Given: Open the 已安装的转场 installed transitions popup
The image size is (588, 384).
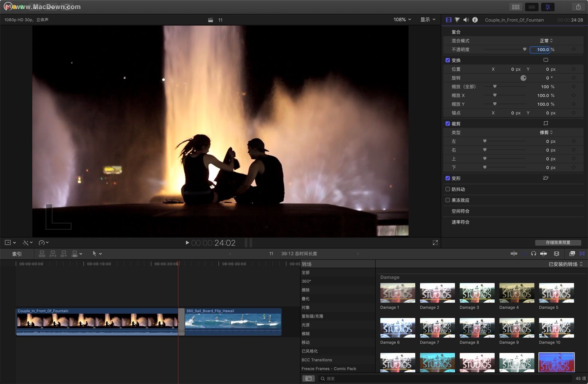Looking at the screenshot, I should click(x=565, y=264).
